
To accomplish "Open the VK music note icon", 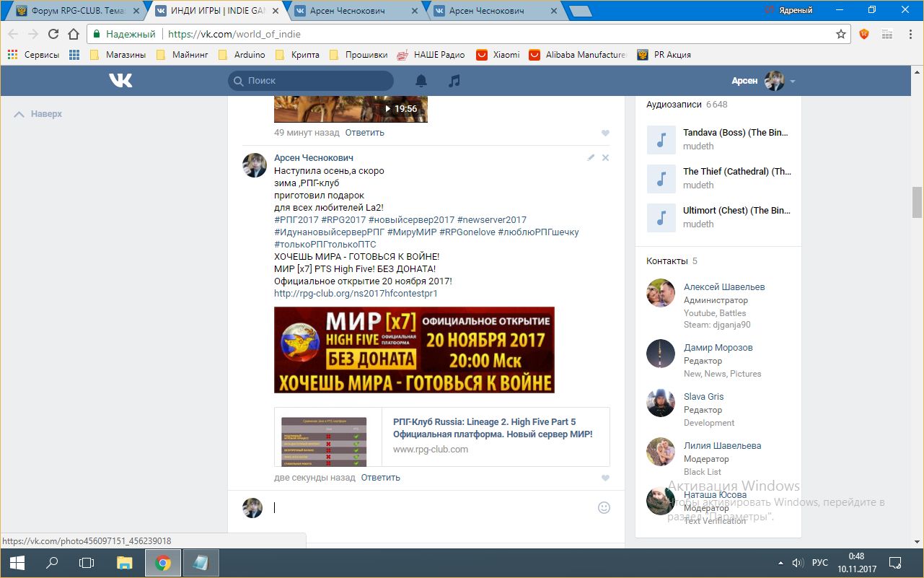I will [x=454, y=81].
